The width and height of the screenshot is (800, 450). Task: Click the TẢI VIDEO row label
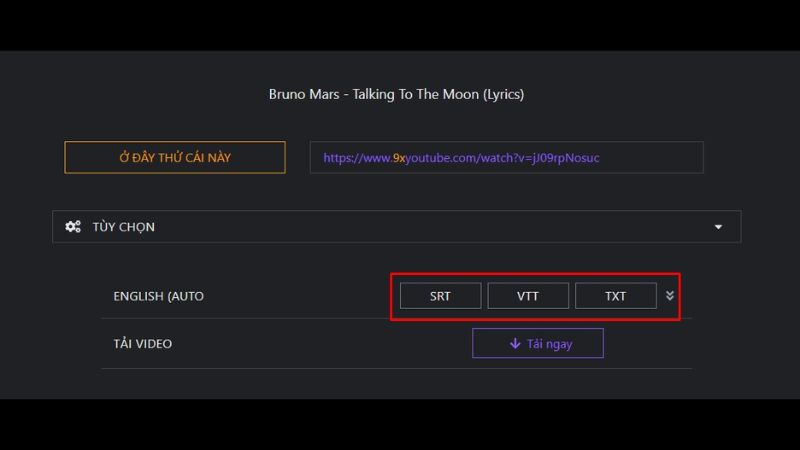[143, 344]
